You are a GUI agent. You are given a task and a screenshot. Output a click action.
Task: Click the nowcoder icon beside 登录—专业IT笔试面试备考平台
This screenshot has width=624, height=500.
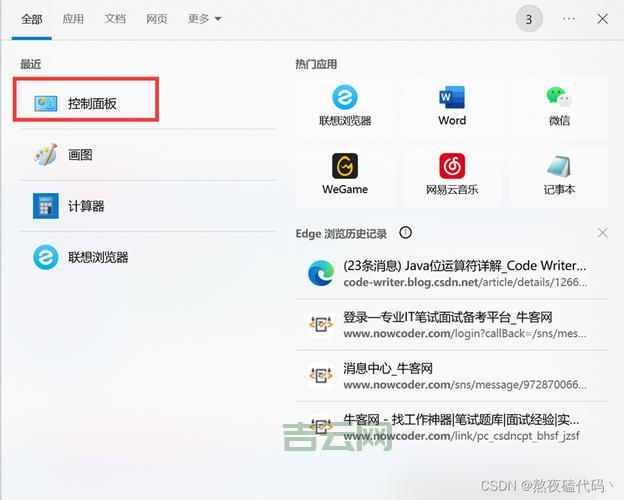(x=321, y=324)
